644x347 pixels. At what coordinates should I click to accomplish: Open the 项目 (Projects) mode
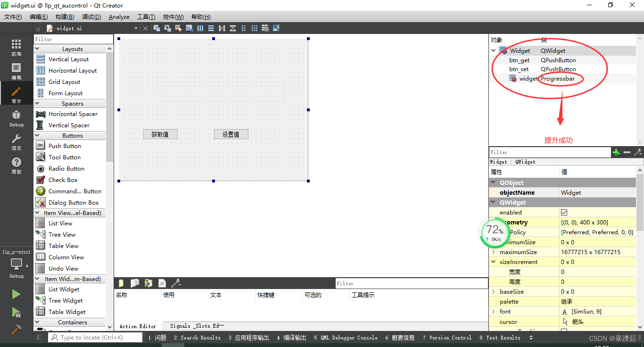(x=16, y=141)
